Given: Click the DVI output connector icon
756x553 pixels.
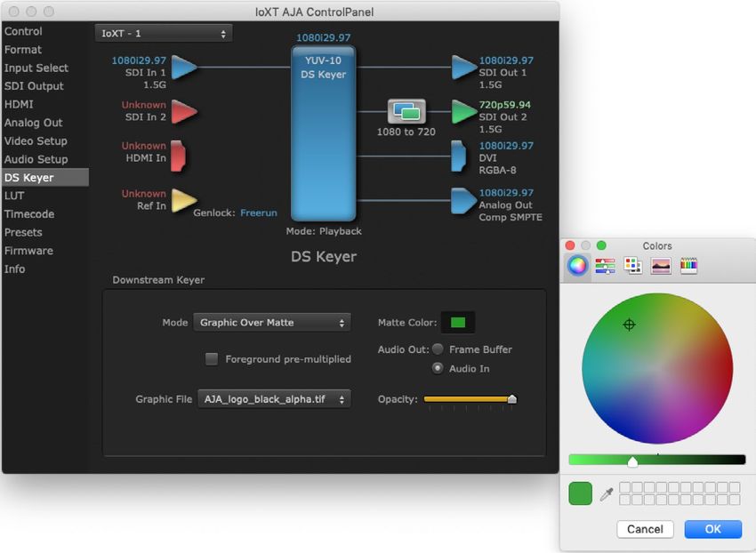Looking at the screenshot, I should 458,156.
